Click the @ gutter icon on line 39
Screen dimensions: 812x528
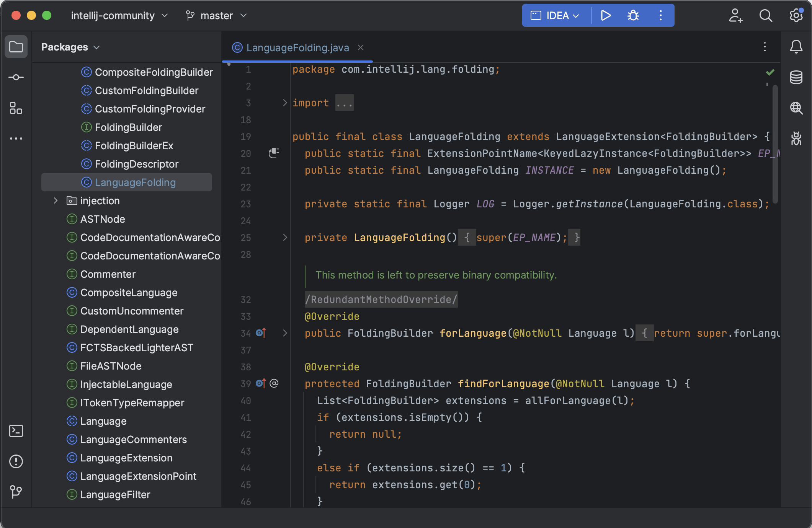coord(274,383)
